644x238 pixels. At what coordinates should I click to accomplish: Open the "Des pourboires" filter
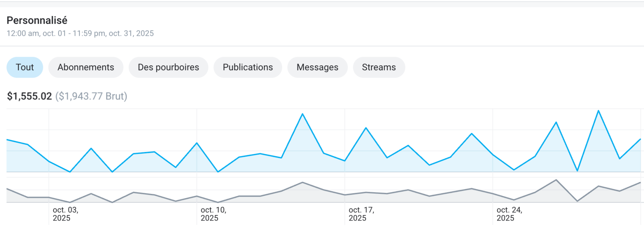pyautogui.click(x=168, y=67)
